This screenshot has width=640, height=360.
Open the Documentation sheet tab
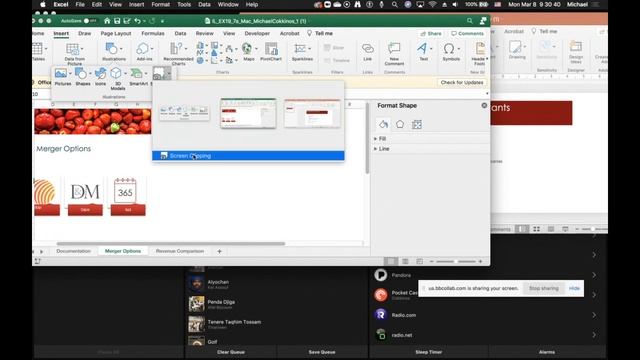pos(73,251)
